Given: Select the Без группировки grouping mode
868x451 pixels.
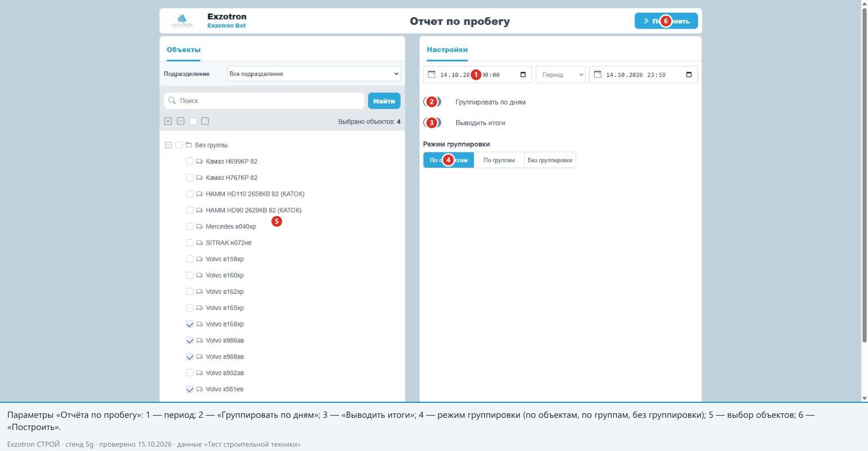Looking at the screenshot, I should pos(550,160).
